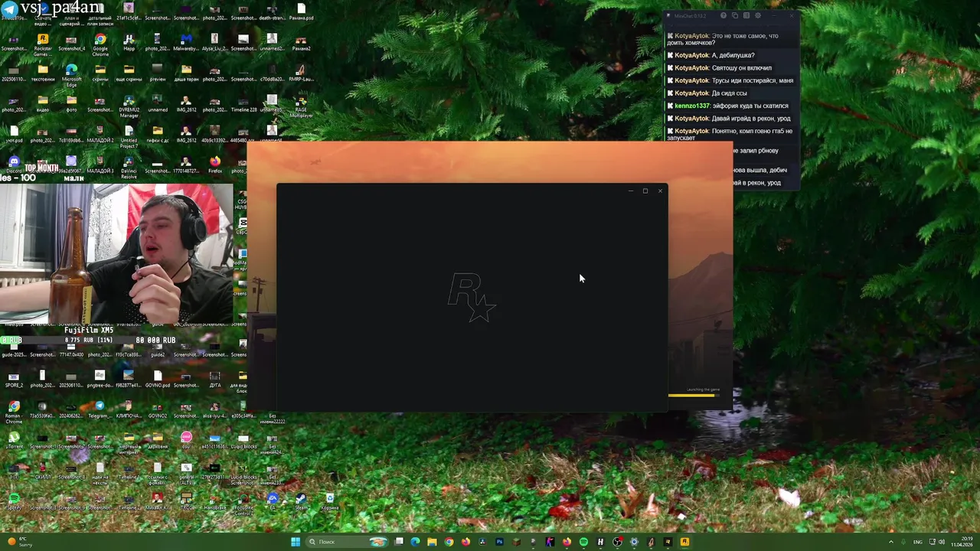Open the SPORE_2 desktop file
Screen dimensions: 980x551
point(14,380)
